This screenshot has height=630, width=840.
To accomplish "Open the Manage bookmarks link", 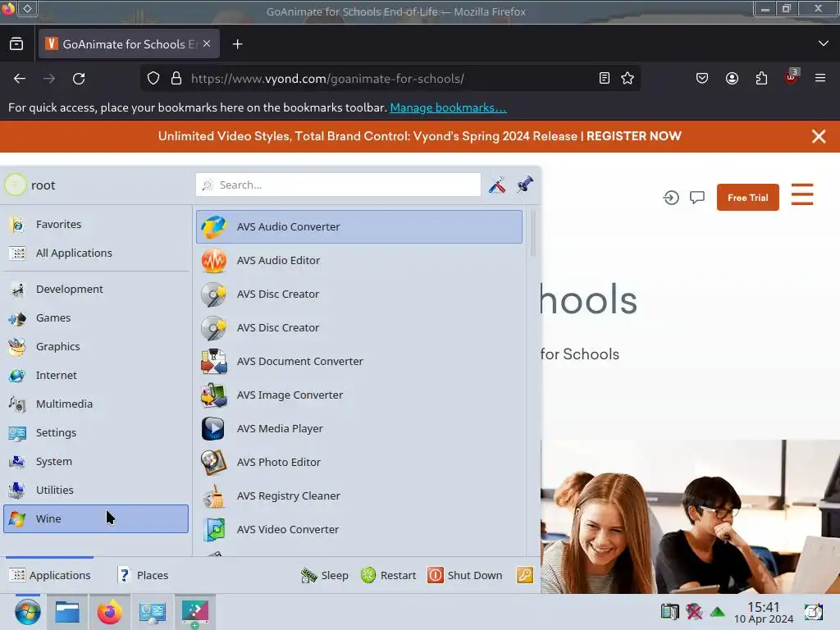I will pos(448,107).
